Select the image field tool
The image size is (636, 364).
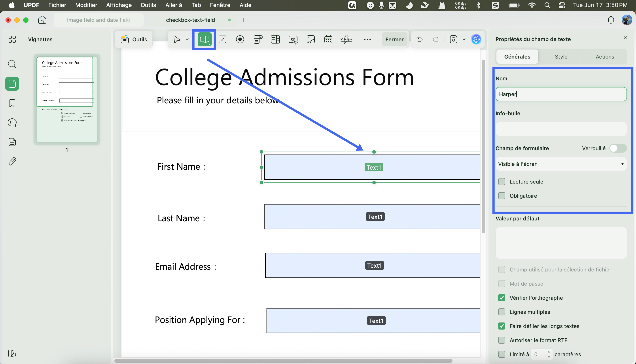[311, 39]
